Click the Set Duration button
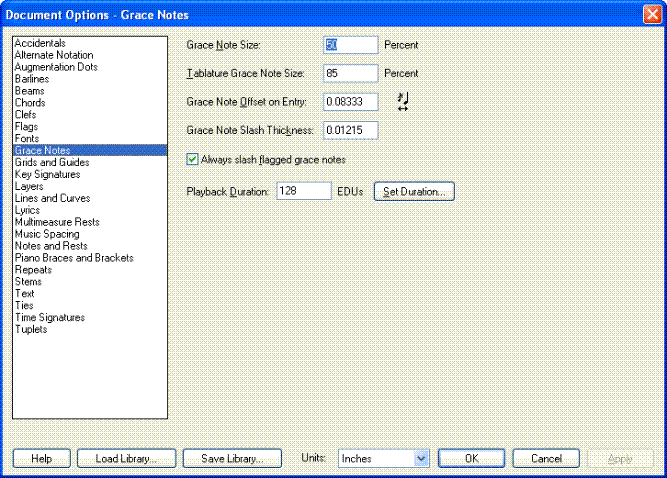The height and width of the screenshot is (478, 667). click(x=414, y=191)
